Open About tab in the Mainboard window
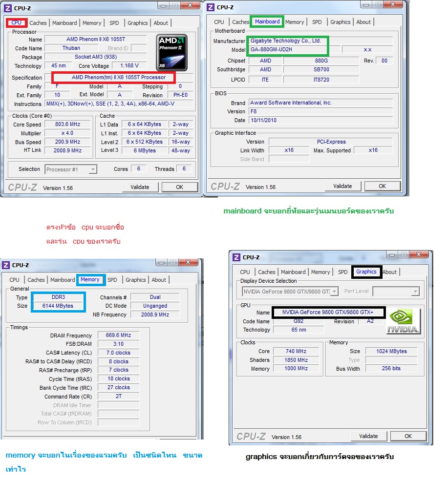Screen dimensions: 448x482 [363, 22]
